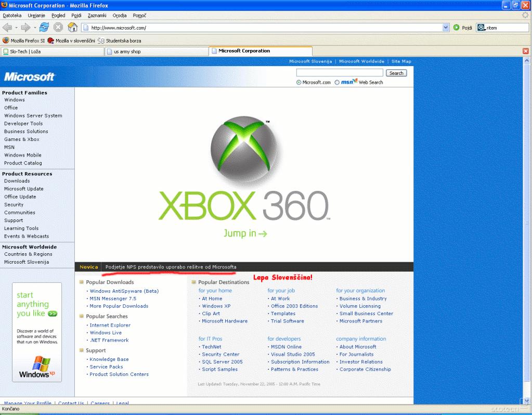This screenshot has height=415, width=532.
Task: Open the Windows AntiSpyware (Beta) link
Action: pos(124,291)
